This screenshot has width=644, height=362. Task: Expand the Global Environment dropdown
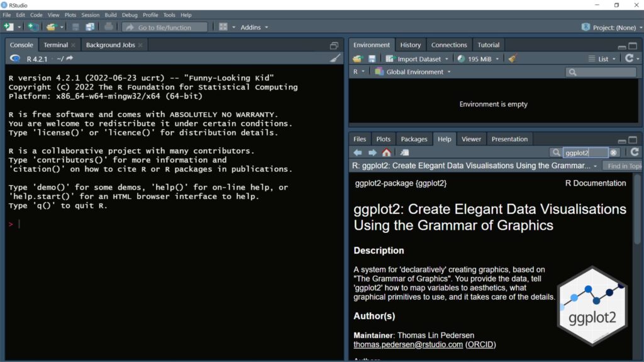(449, 72)
